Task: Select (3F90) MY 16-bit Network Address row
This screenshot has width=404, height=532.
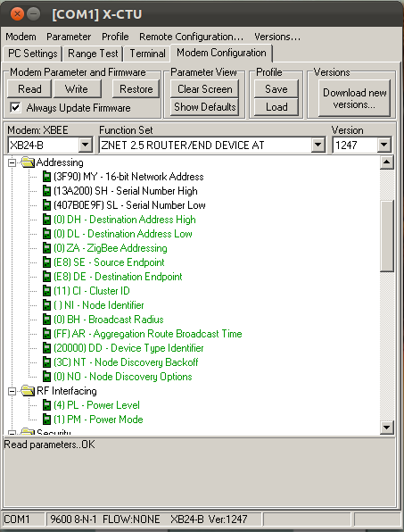Action: (x=128, y=177)
